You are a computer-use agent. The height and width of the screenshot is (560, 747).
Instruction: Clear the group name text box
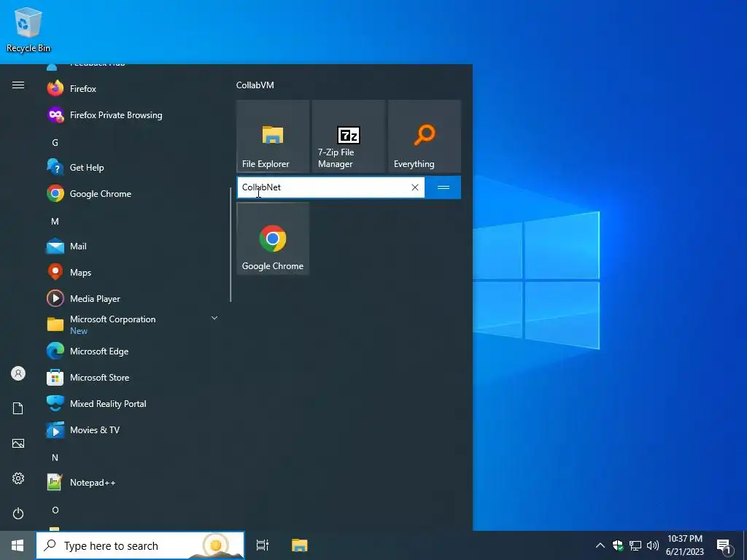pos(415,187)
